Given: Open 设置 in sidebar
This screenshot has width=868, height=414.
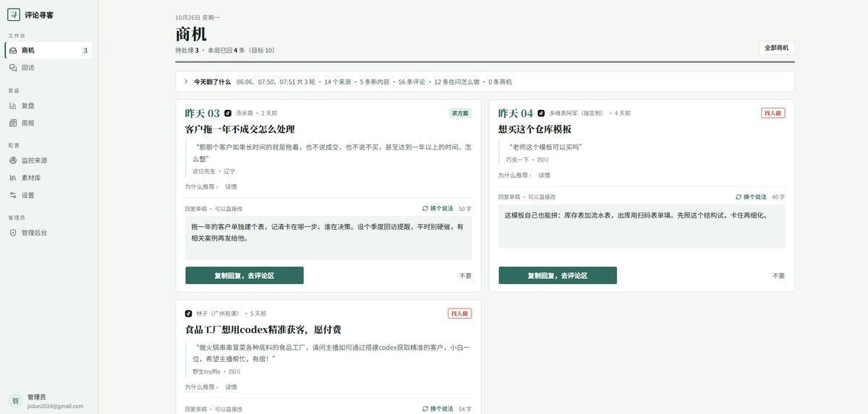Looking at the screenshot, I should [x=48, y=195].
